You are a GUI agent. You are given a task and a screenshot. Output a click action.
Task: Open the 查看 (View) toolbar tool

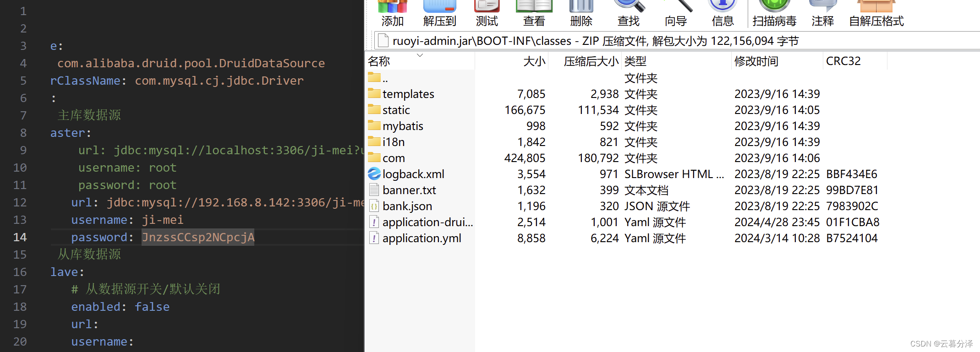534,13
